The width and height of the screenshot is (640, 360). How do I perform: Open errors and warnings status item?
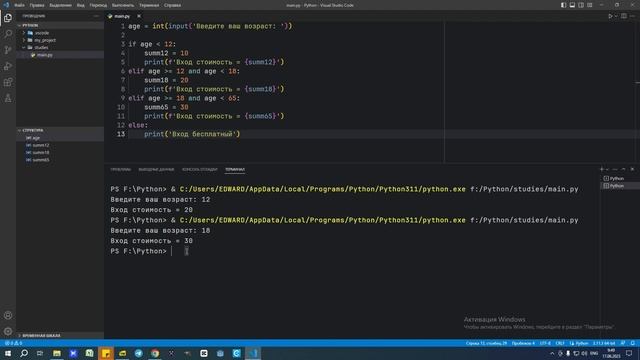tap(13, 343)
